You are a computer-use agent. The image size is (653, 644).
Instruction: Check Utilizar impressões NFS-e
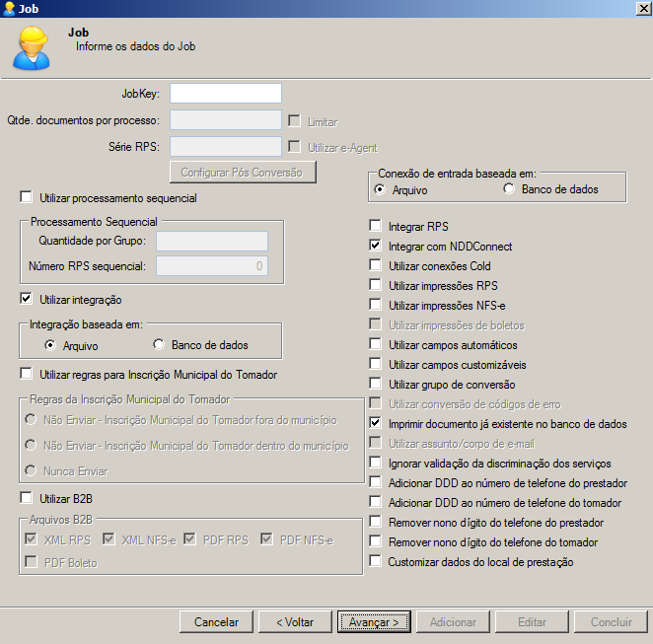pyautogui.click(x=375, y=305)
